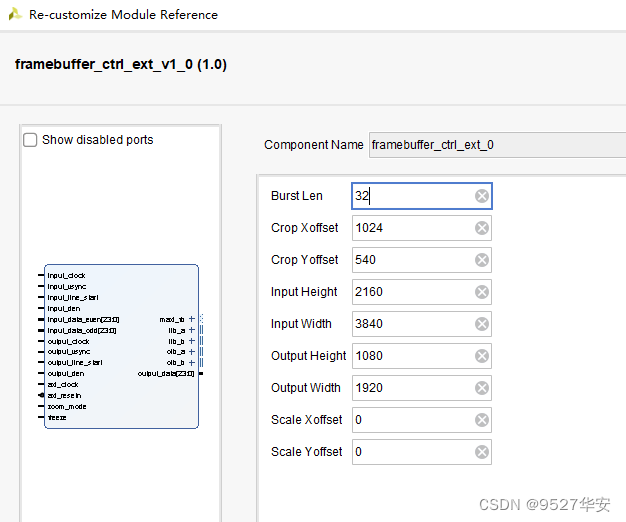Enable Show disabled ports checkbox
Image resolution: width=626 pixels, height=522 pixels.
[x=31, y=140]
